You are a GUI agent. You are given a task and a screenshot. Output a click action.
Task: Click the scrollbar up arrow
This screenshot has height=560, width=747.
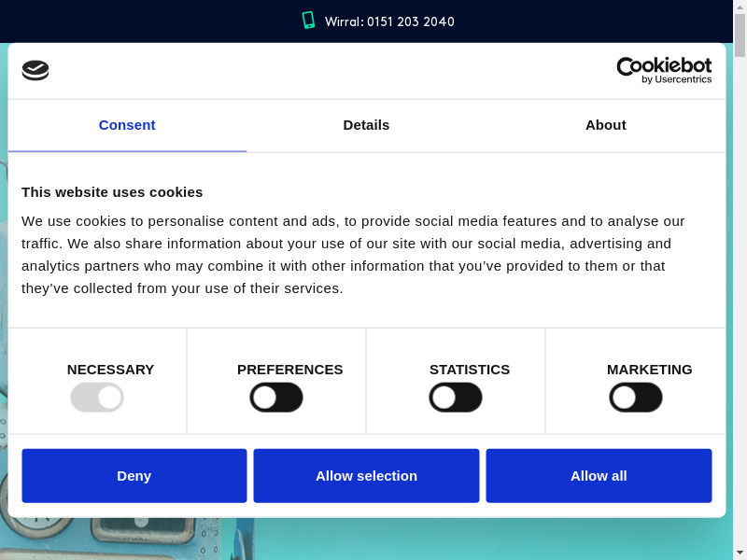740,7
